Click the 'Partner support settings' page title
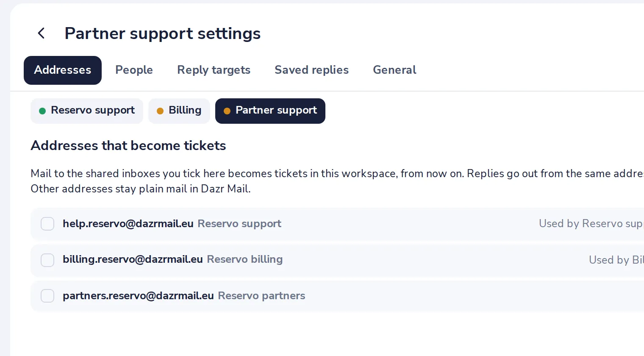The image size is (644, 356). pyautogui.click(x=163, y=33)
